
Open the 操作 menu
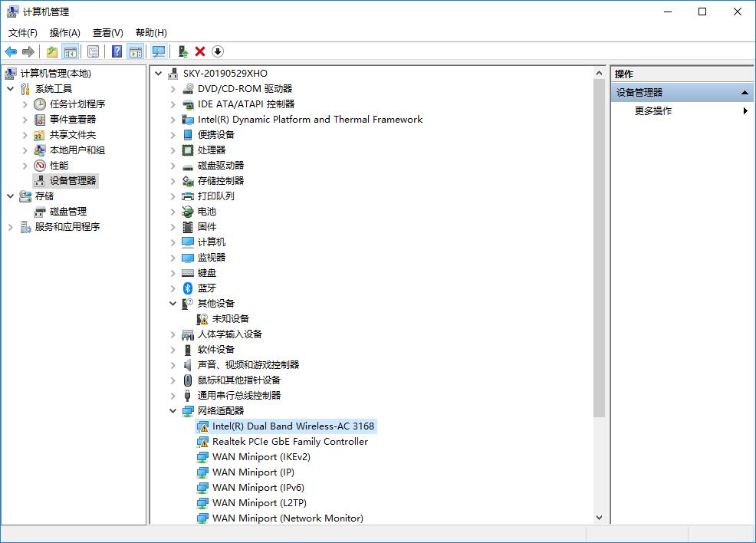click(x=65, y=32)
